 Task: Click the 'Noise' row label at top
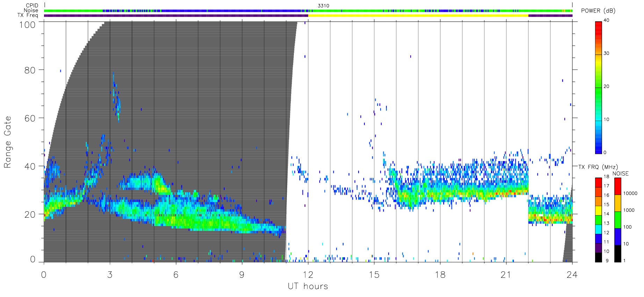31,10
